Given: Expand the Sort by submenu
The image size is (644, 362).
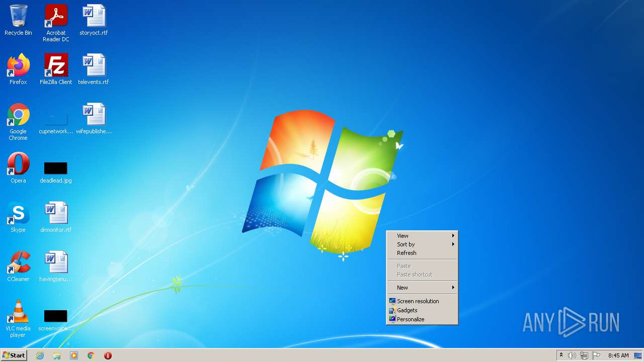Looking at the screenshot, I should pyautogui.click(x=422, y=244).
